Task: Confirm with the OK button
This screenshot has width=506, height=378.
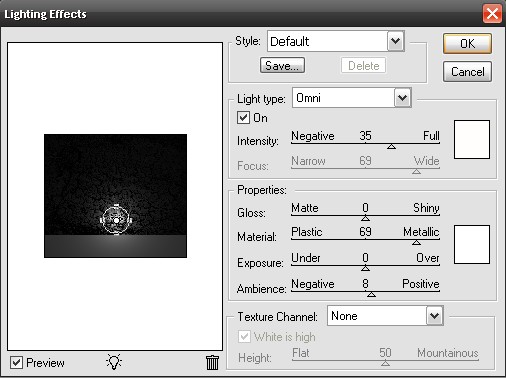Action: click(x=467, y=43)
